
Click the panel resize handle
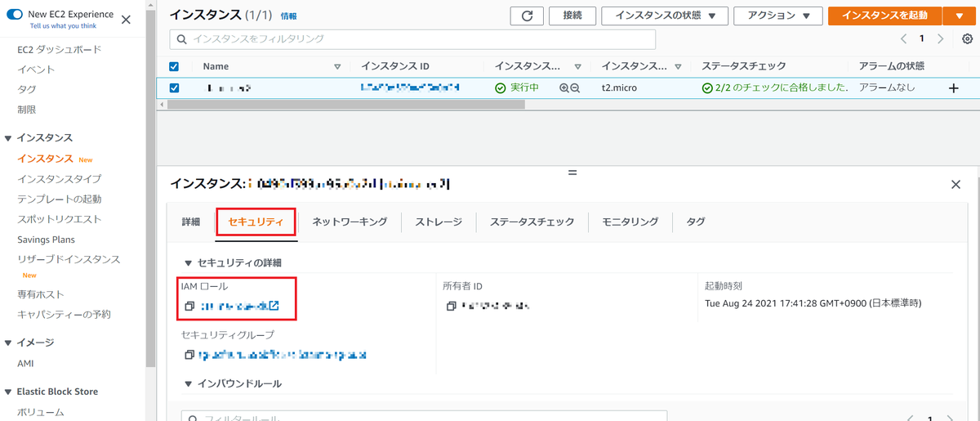[x=572, y=172]
